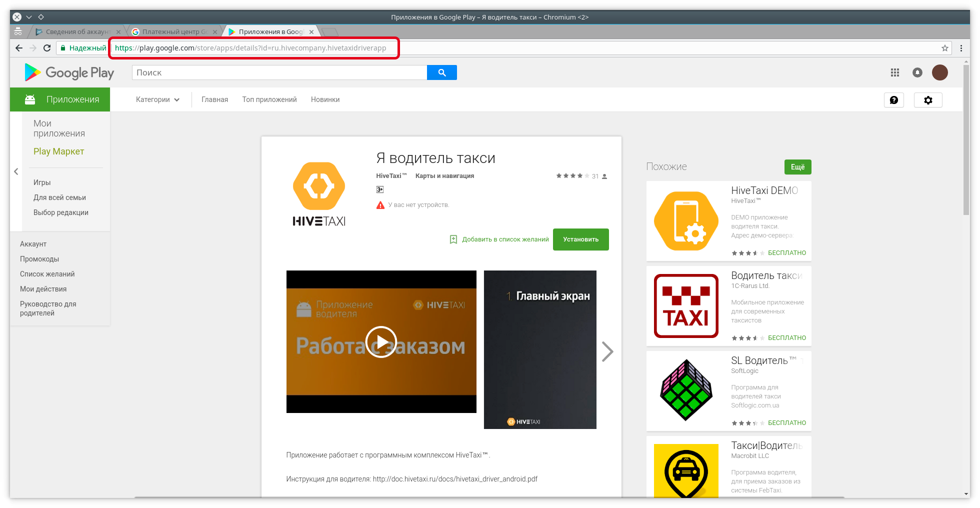This screenshot has height=508, width=980.
Task: Open Для всей семьи
Action: click(x=59, y=197)
